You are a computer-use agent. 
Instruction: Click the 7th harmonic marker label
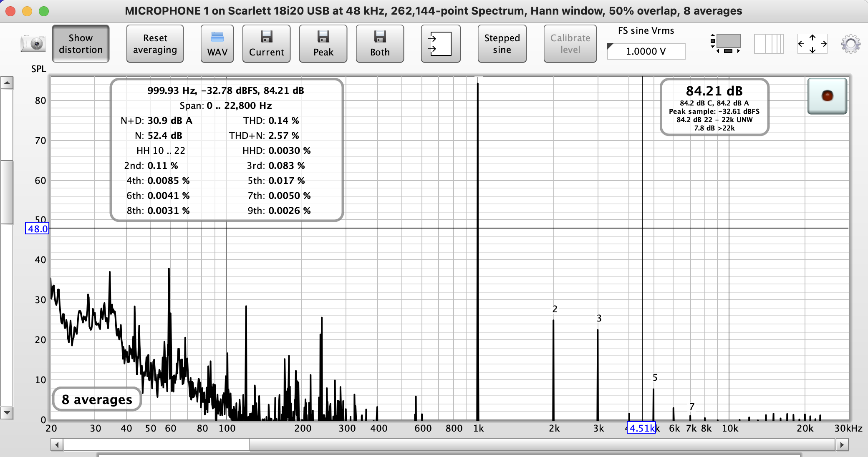pos(692,407)
